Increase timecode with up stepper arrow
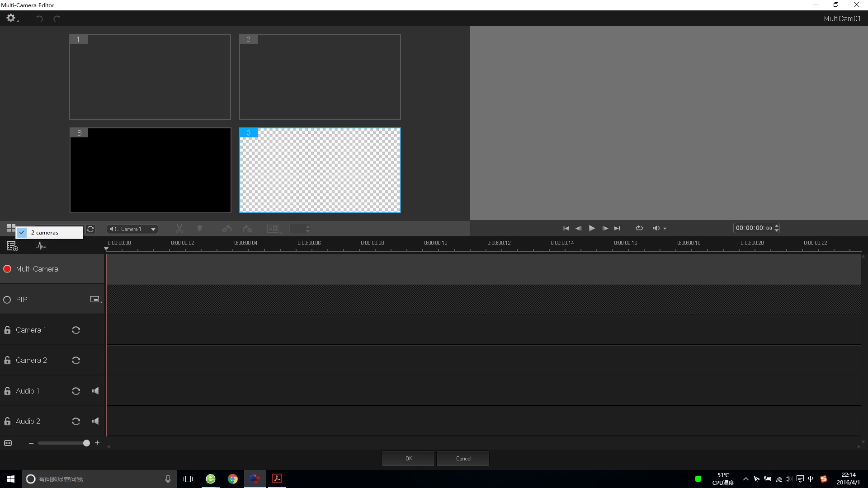Image resolution: width=868 pixels, height=488 pixels. click(777, 226)
